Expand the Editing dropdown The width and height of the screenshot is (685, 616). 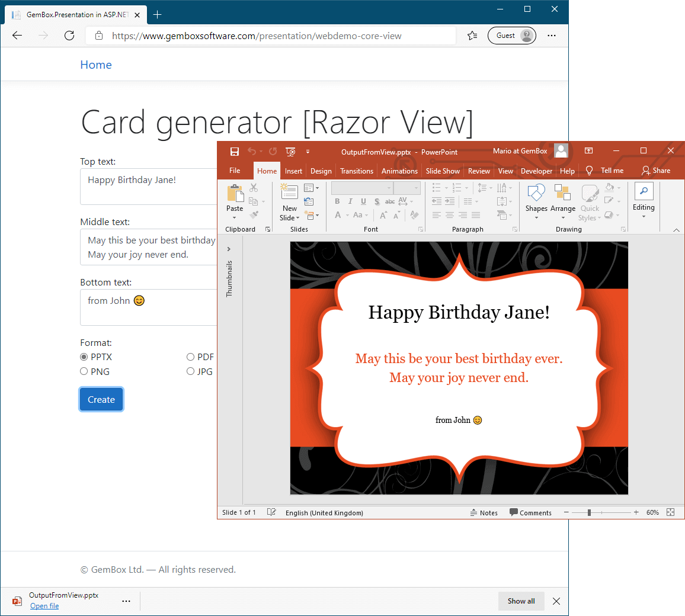[x=644, y=201]
